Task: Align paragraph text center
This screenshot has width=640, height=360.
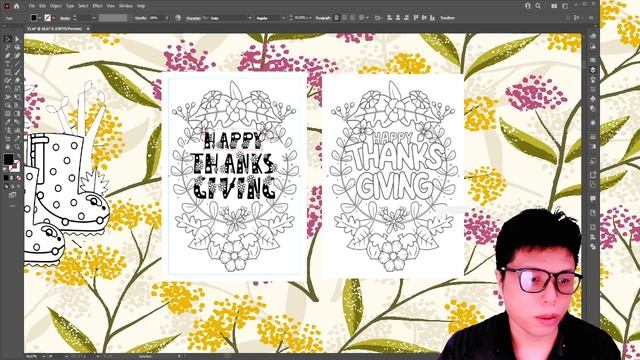Action: (344, 18)
